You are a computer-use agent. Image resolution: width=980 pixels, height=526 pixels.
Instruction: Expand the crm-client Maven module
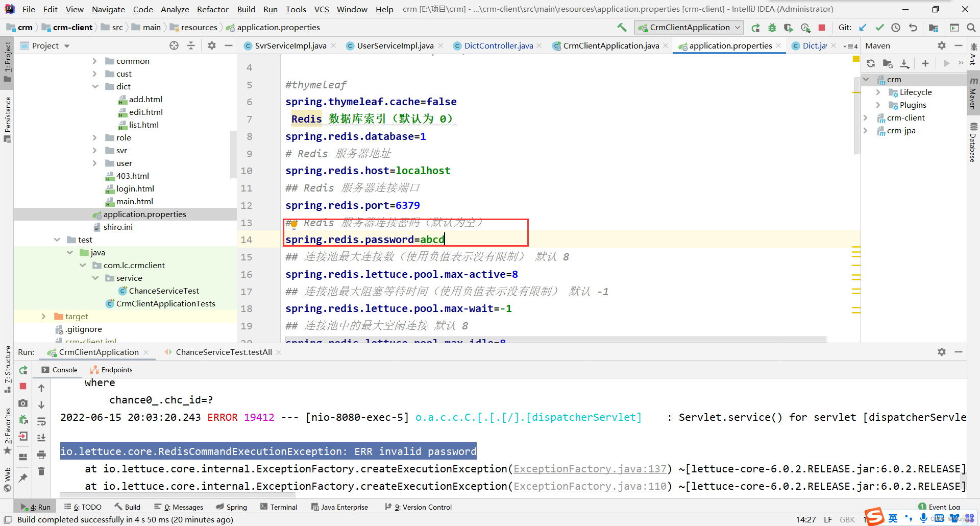click(866, 117)
